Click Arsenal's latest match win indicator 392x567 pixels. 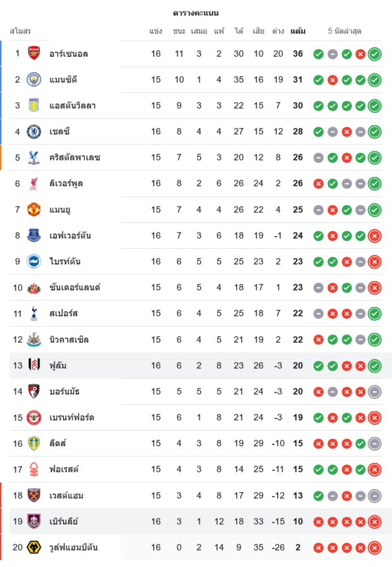[x=374, y=54]
